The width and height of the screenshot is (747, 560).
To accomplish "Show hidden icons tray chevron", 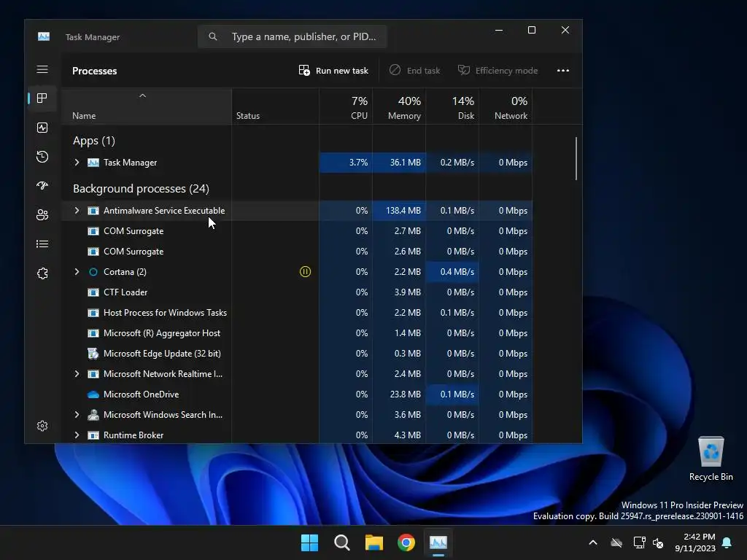I will [593, 542].
